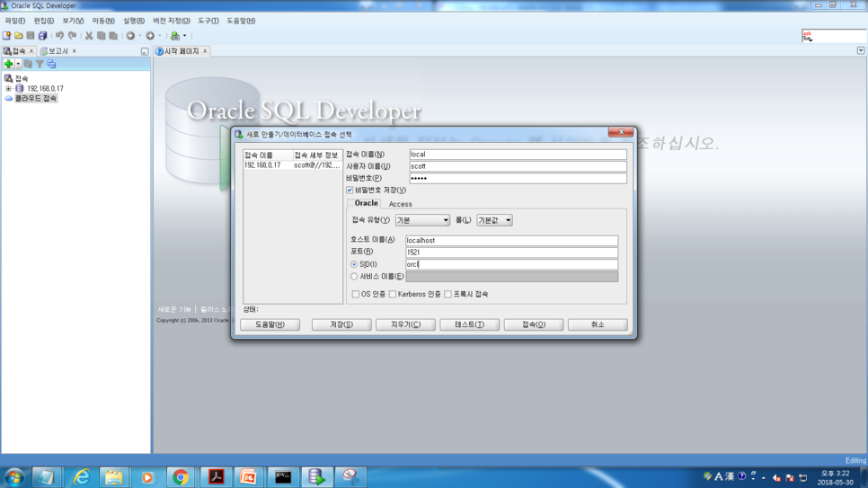Click the PowerPoint taskbar icon
This screenshot has height=488, width=868.
248,477
